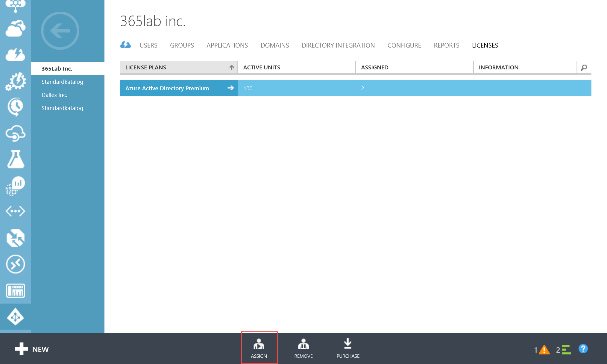This screenshot has height=364, width=607.
Task: Click the table search magnifier icon
Action: (x=584, y=68)
